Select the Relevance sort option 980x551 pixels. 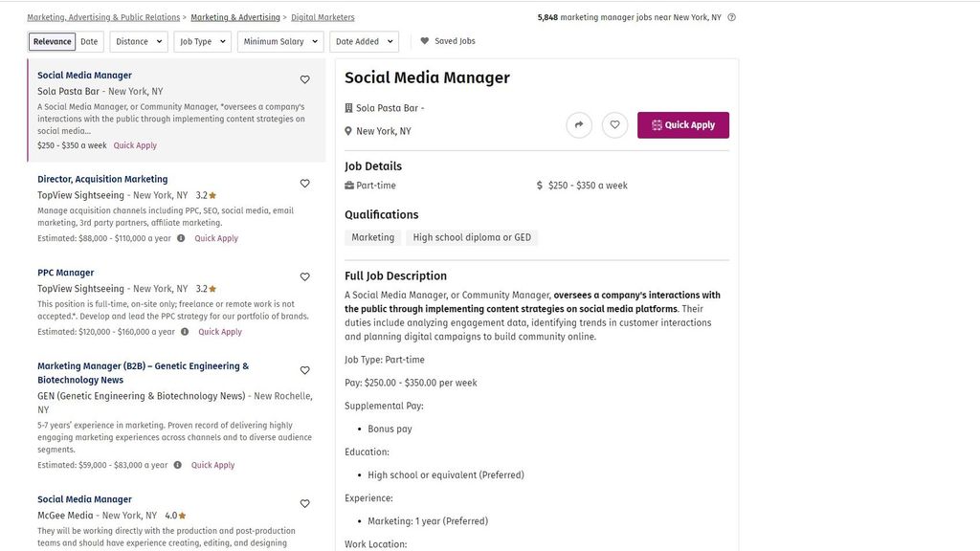(x=51, y=41)
